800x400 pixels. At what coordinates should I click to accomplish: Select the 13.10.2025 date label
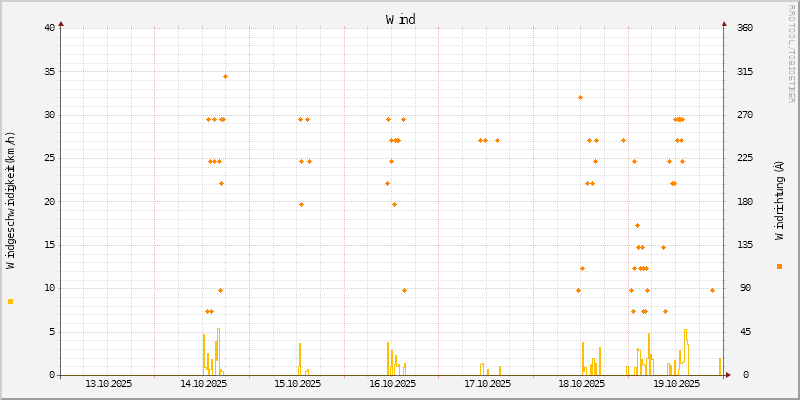click(x=108, y=383)
